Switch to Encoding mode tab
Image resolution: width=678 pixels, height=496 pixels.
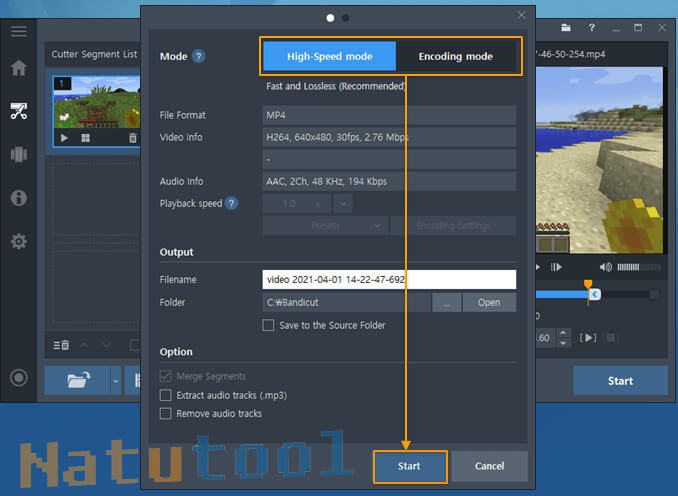(455, 57)
